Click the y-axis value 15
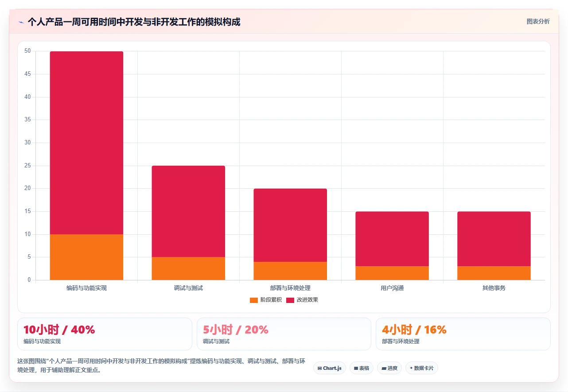This screenshot has width=568, height=392. click(x=27, y=211)
